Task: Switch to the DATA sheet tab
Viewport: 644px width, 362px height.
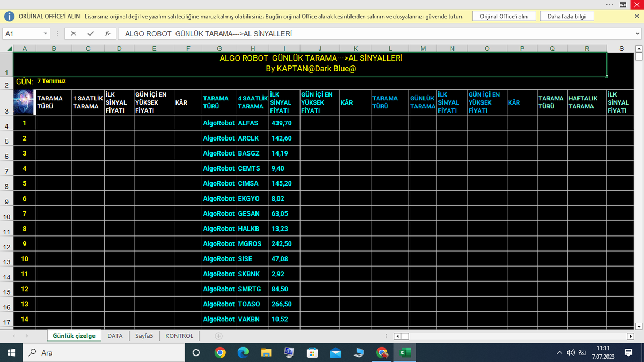Action: coord(115,336)
